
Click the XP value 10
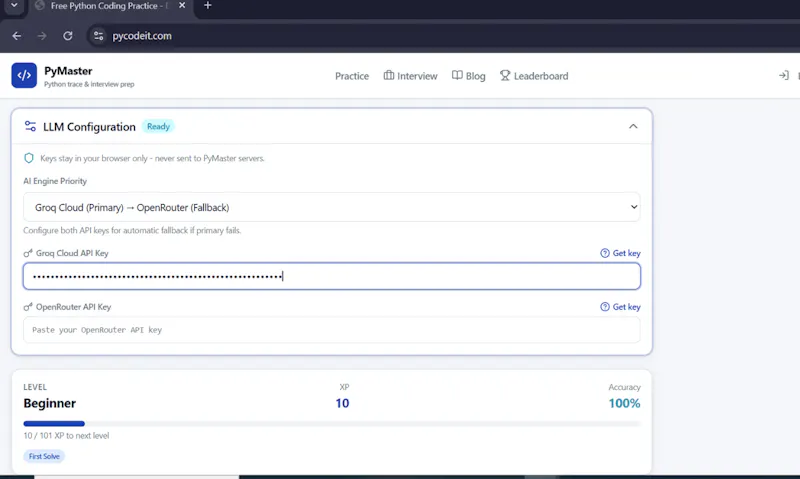tap(342, 403)
